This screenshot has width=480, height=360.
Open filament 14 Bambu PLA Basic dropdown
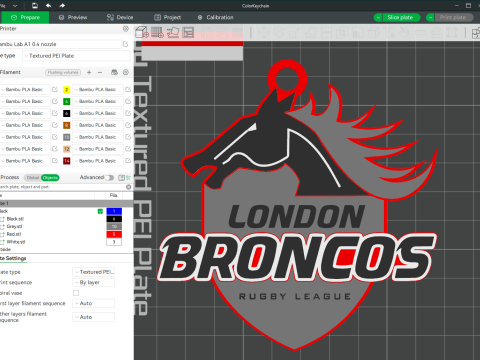click(98, 161)
